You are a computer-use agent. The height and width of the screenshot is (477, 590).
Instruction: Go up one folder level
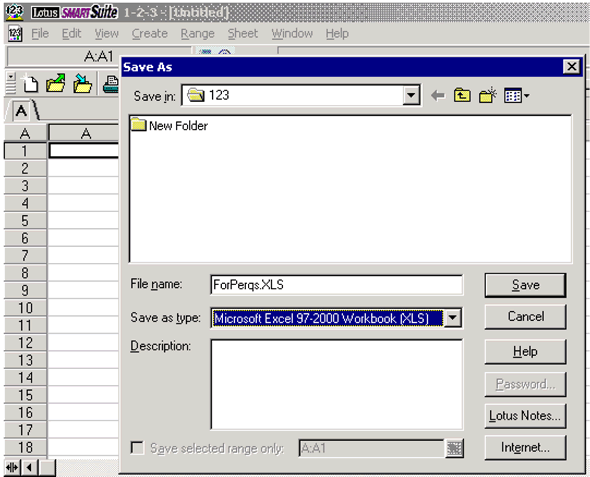point(462,96)
